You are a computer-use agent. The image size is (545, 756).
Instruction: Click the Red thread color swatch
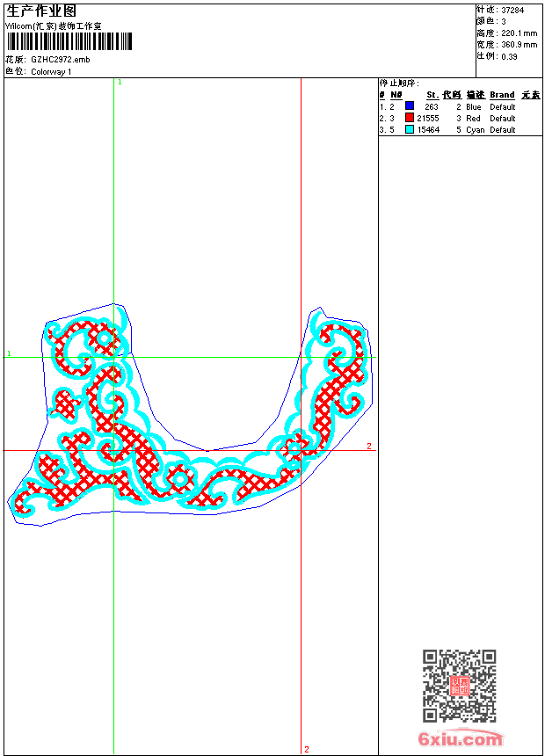410,117
